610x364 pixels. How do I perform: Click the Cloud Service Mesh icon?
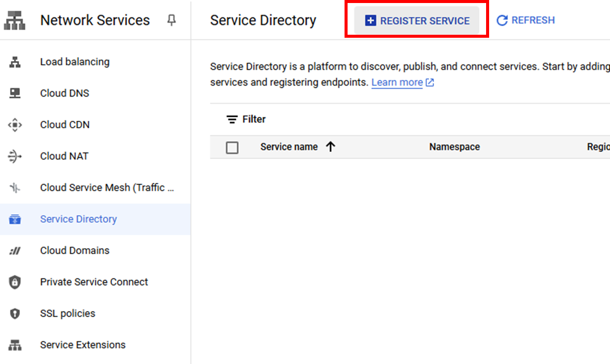(x=15, y=188)
